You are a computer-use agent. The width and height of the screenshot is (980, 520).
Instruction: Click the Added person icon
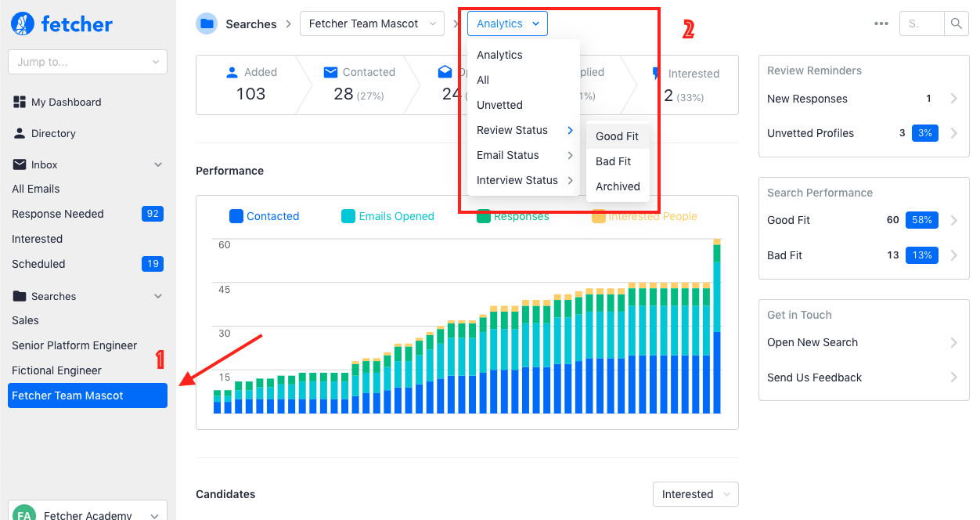(x=232, y=72)
